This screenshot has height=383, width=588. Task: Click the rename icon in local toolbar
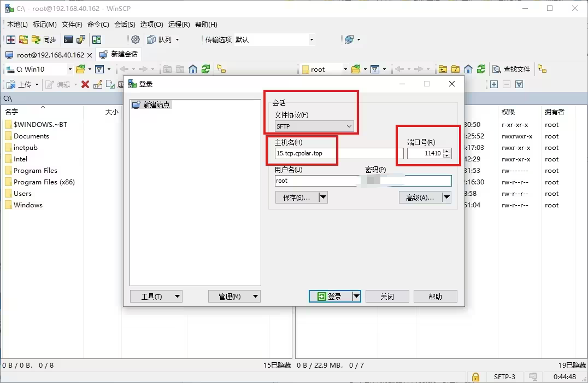[98, 84]
